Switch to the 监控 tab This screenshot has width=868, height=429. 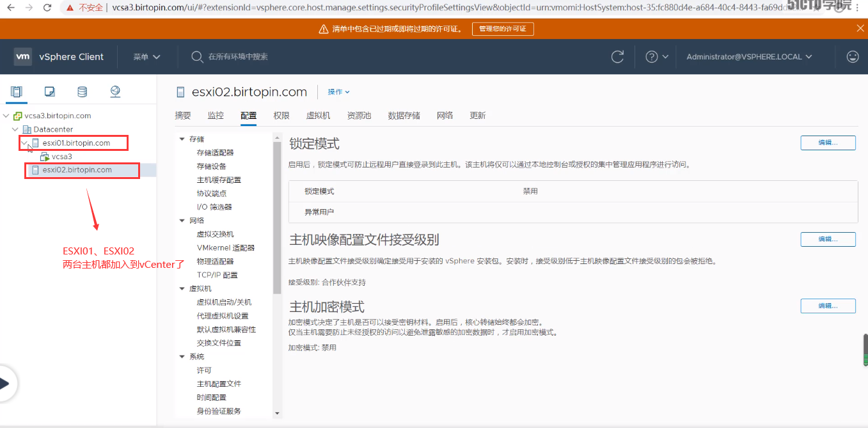coord(216,116)
